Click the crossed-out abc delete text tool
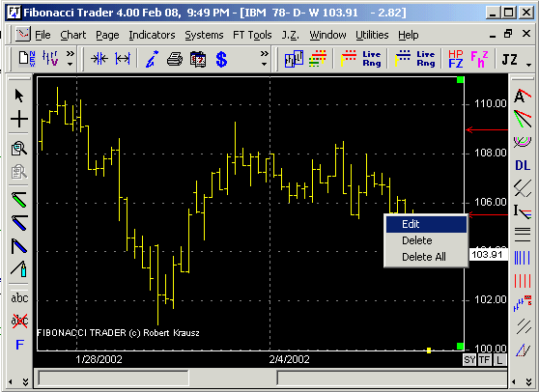 pyautogui.click(x=19, y=321)
